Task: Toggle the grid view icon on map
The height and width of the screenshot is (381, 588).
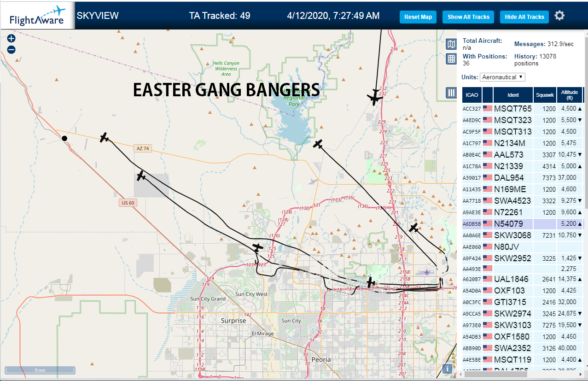Action: point(451,59)
